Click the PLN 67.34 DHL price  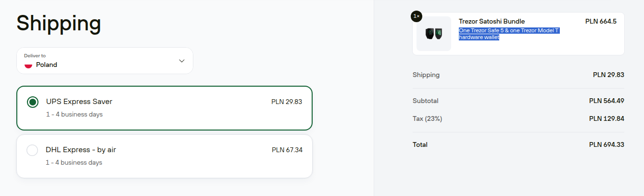(287, 150)
